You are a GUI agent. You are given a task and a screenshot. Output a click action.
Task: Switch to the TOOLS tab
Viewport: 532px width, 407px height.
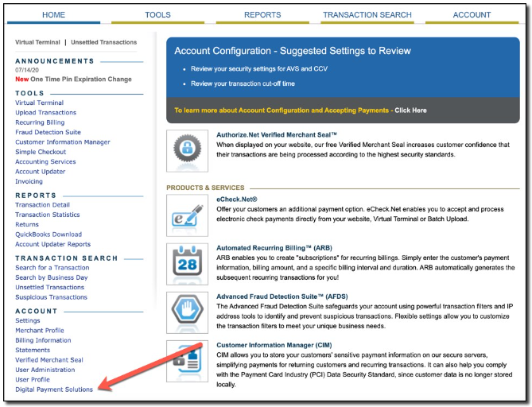point(157,15)
